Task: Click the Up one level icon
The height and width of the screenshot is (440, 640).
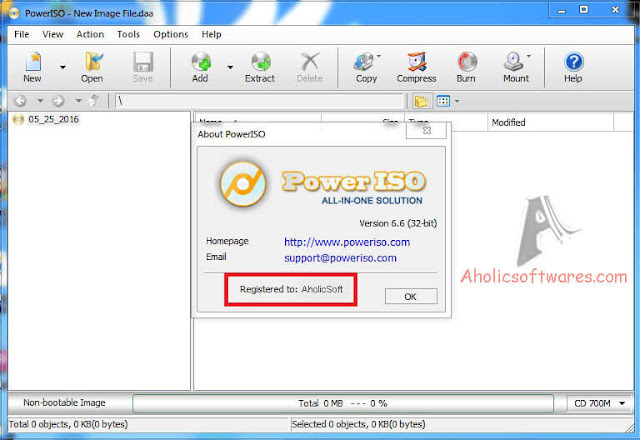Action: coord(95,100)
